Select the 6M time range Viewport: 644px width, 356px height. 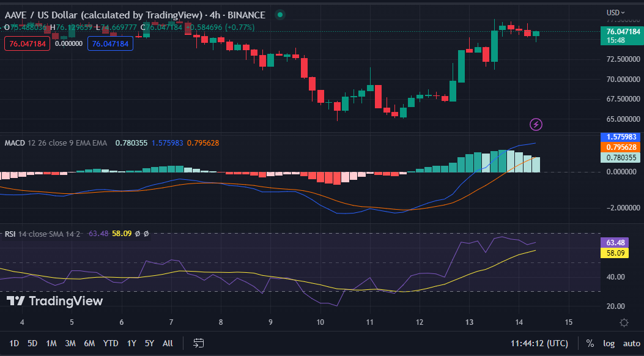(89, 343)
